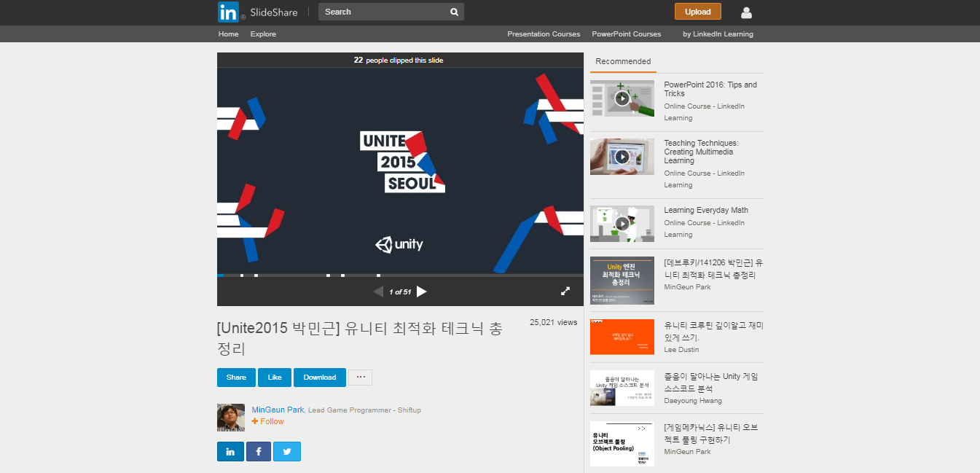980x473 pixels.
Task: Click the blue Share button
Action: [236, 378]
